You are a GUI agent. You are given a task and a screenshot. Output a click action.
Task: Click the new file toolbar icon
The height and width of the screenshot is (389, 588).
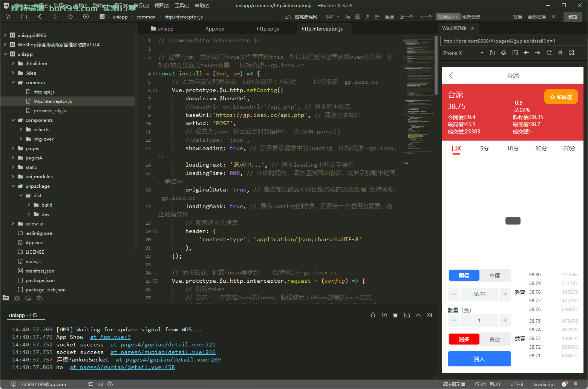pyautogui.click(x=9, y=17)
